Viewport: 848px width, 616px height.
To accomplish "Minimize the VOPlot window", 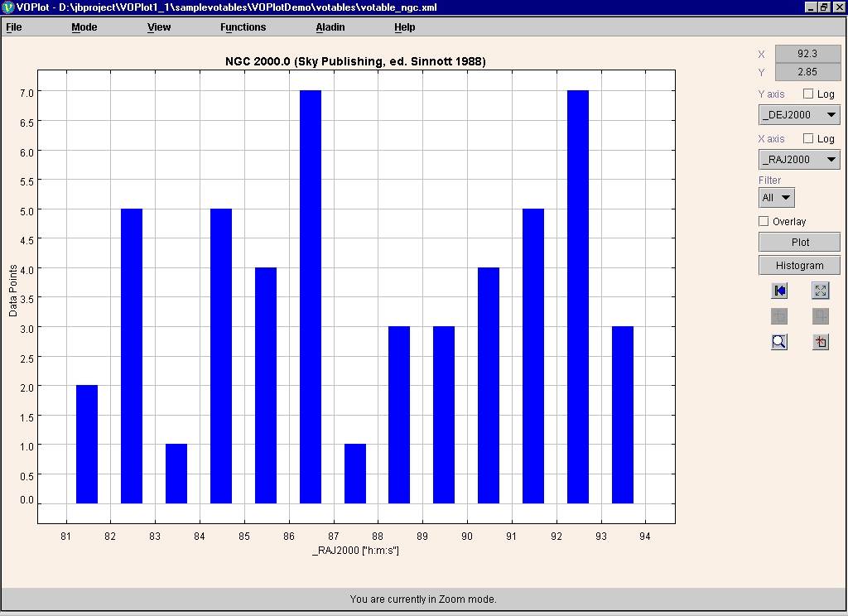I will (811, 7).
